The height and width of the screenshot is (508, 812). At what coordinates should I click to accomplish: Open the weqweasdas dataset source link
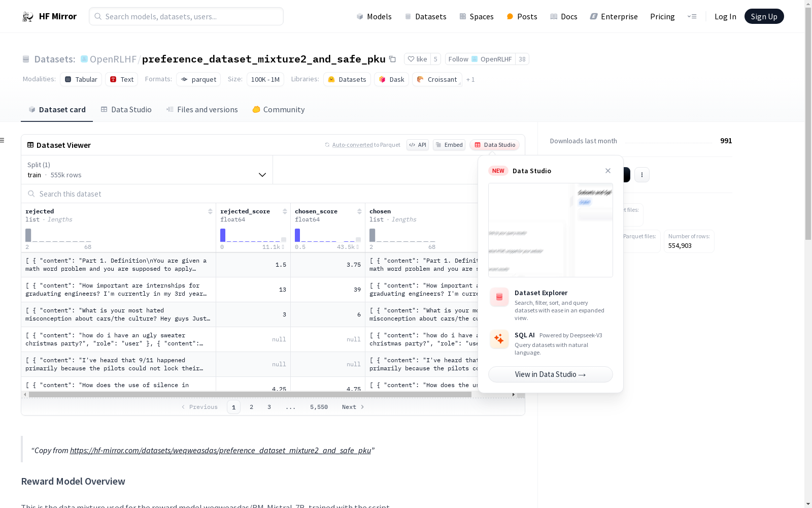click(x=220, y=451)
